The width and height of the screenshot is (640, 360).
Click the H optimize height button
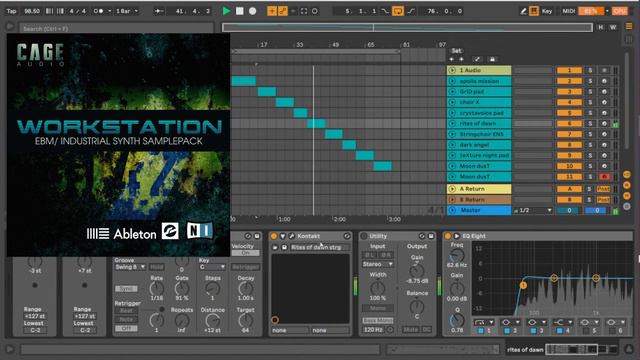(x=600, y=27)
